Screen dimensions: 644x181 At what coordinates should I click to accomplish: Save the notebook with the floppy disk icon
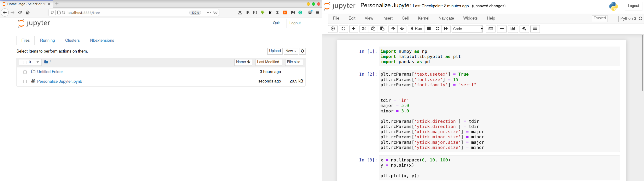(x=344, y=29)
